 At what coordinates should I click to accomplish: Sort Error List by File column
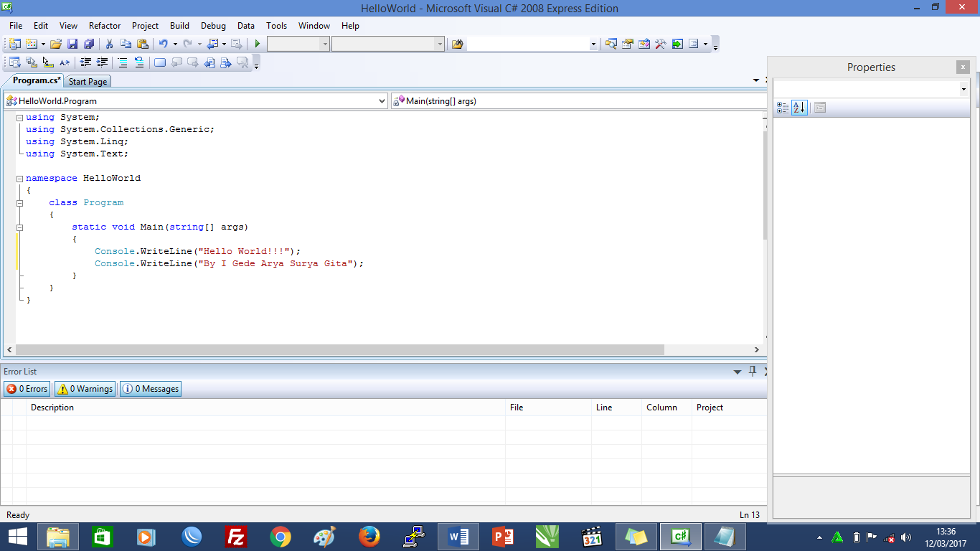(x=549, y=408)
